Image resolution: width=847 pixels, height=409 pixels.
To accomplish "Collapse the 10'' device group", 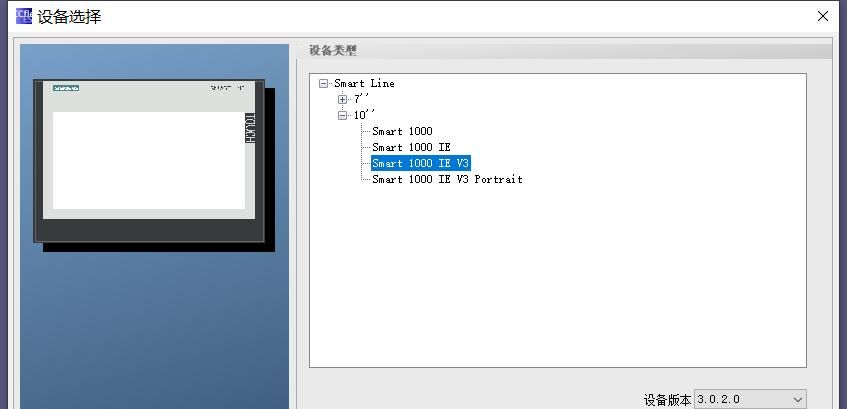I will pos(342,116).
